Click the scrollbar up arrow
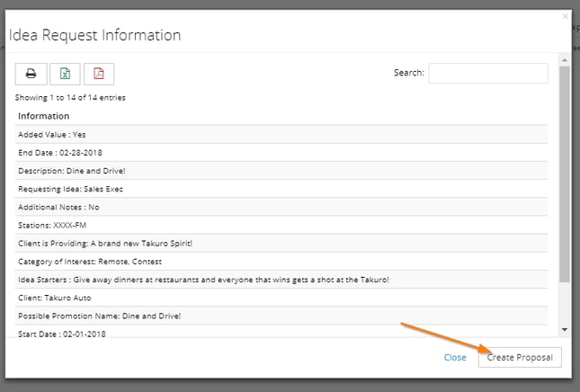 pos(565,60)
